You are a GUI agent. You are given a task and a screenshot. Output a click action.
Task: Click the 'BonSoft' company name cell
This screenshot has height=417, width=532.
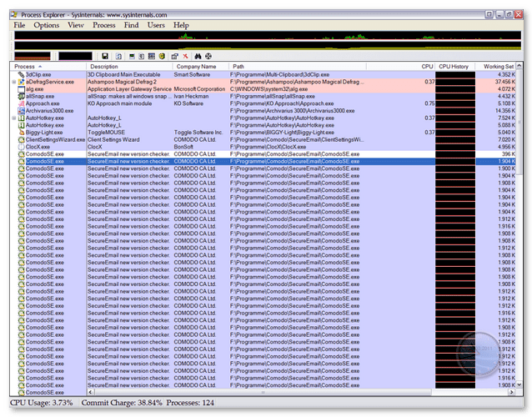tap(183, 147)
